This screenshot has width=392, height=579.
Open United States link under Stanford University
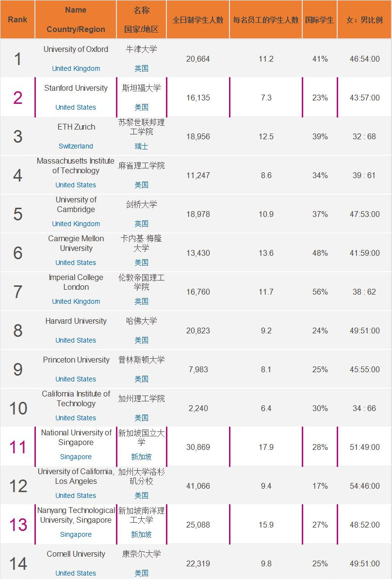(76, 107)
